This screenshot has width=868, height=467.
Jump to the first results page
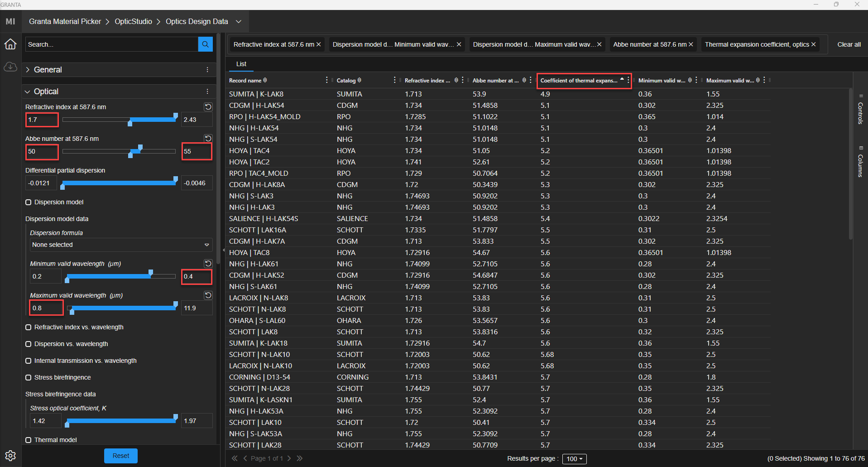235,458
